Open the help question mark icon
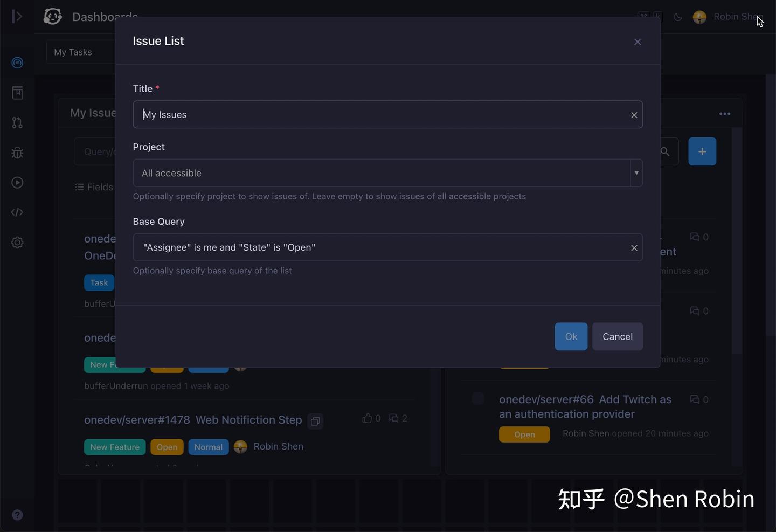This screenshot has height=532, width=776. tap(17, 515)
